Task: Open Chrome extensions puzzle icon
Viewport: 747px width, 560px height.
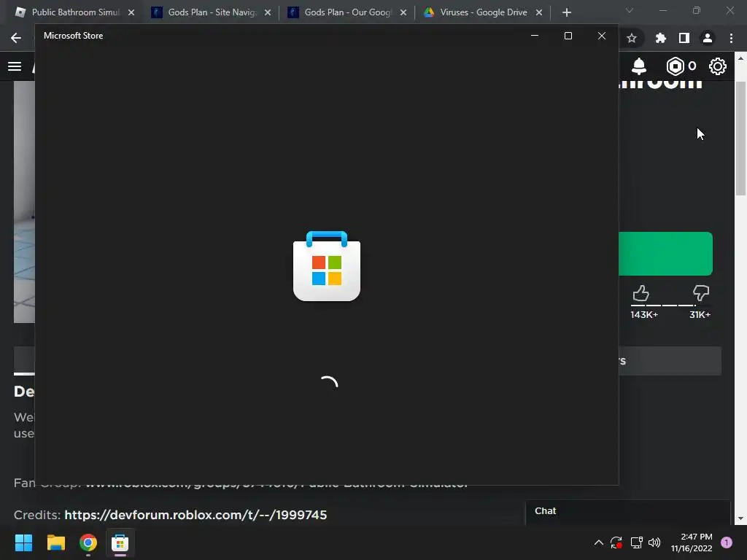Action: click(x=660, y=38)
